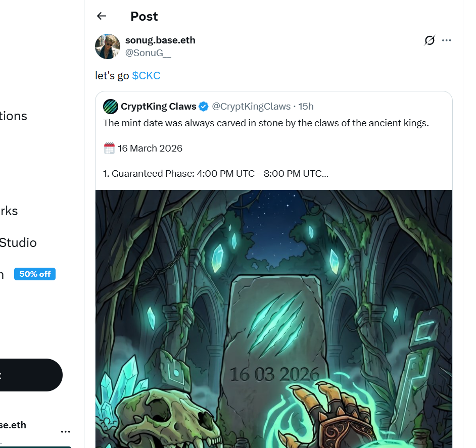The height and width of the screenshot is (448, 476).
Task: Open the Grok slash-circle icon
Action: (x=430, y=40)
